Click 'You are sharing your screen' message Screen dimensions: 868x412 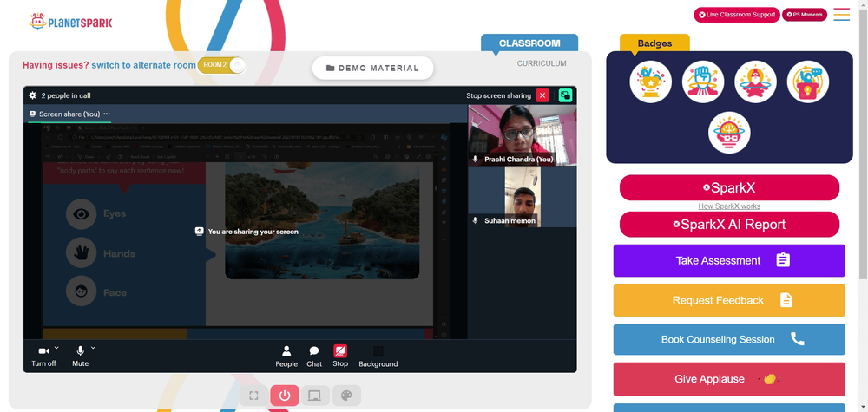(x=253, y=232)
